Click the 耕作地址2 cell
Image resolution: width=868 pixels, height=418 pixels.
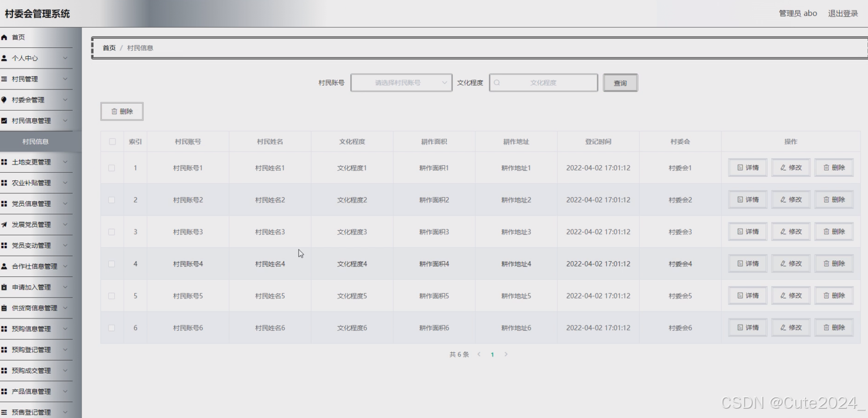pyautogui.click(x=516, y=200)
